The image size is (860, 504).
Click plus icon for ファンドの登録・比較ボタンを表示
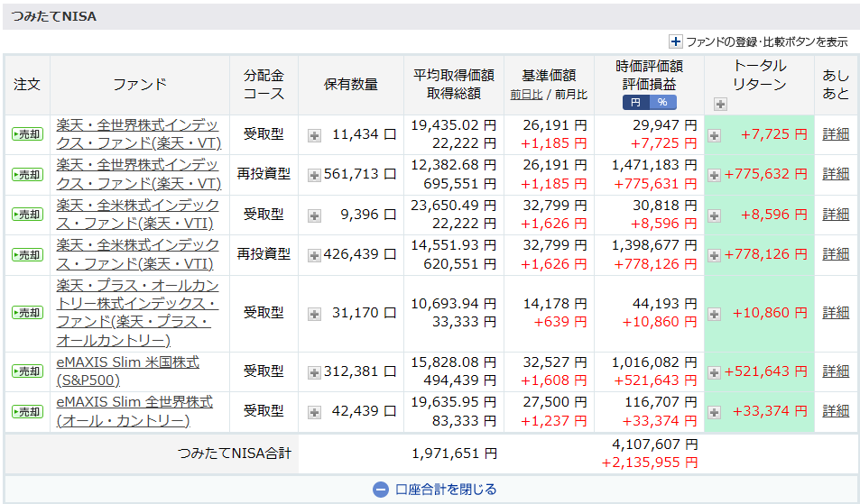click(x=675, y=41)
